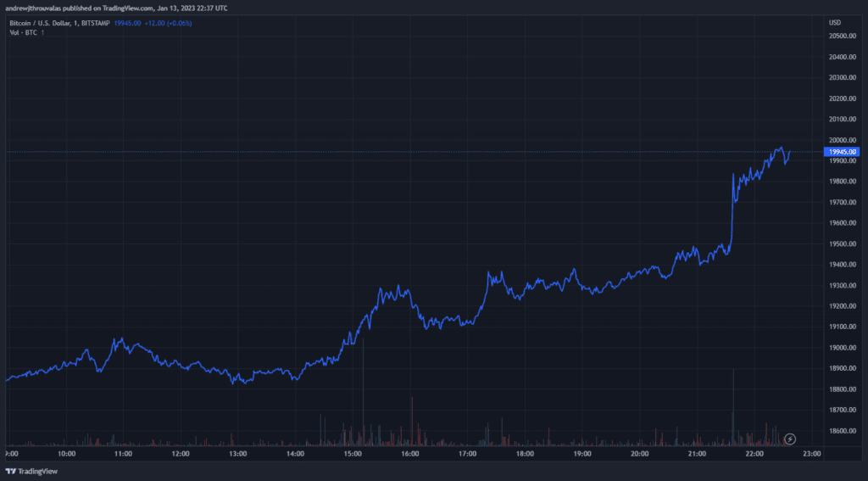Click the 19500.00 price axis label
The width and height of the screenshot is (868, 481).
pos(841,244)
